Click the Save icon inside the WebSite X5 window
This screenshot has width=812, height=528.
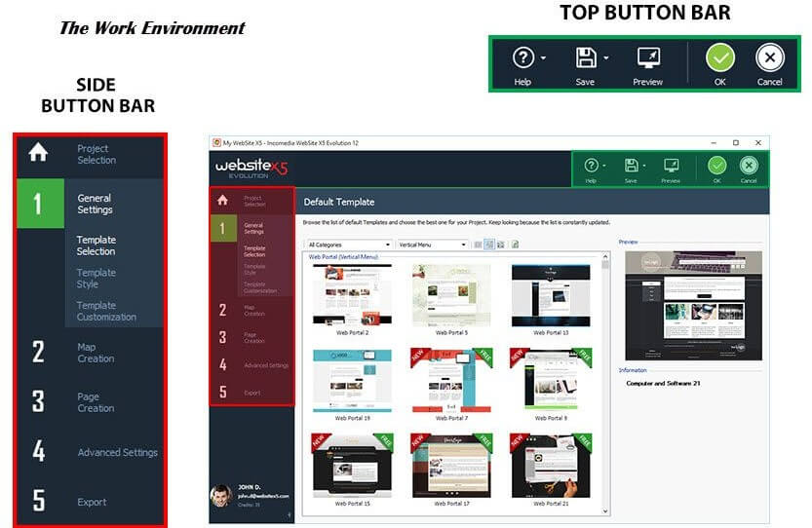[632, 166]
